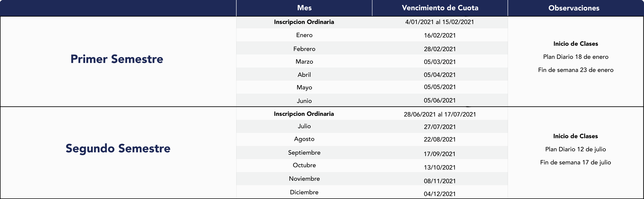The height and width of the screenshot is (199, 644).
Task: Click the Enero month cell
Action: [x=304, y=35]
